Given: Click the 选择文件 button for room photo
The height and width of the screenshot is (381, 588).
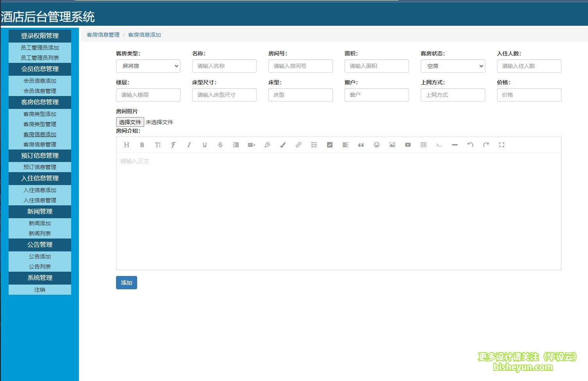Looking at the screenshot, I should pos(130,122).
